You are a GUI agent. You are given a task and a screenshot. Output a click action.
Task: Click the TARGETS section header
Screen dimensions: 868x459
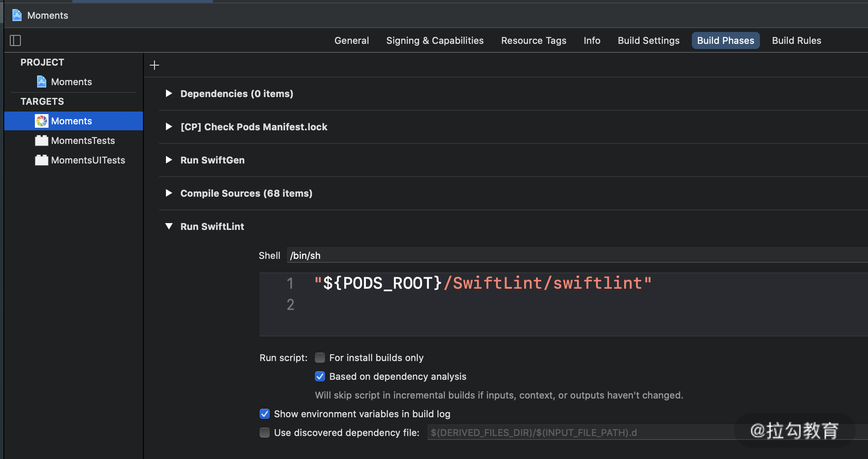[x=42, y=101]
